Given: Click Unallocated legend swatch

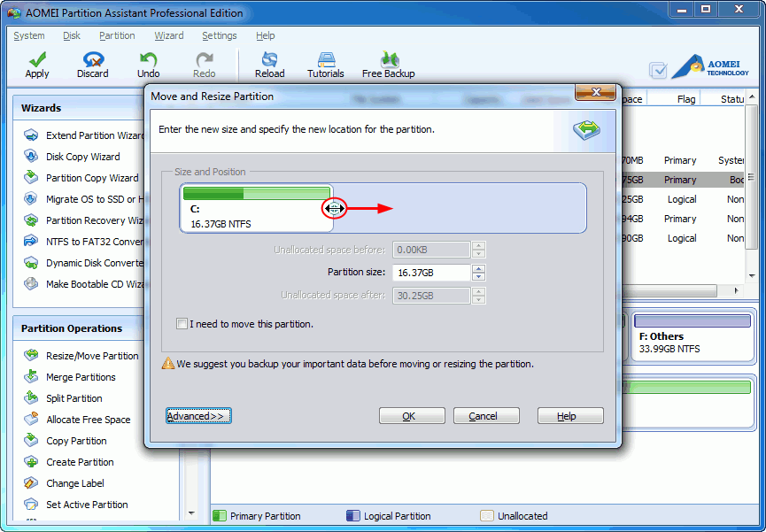Looking at the screenshot, I should 486,516.
